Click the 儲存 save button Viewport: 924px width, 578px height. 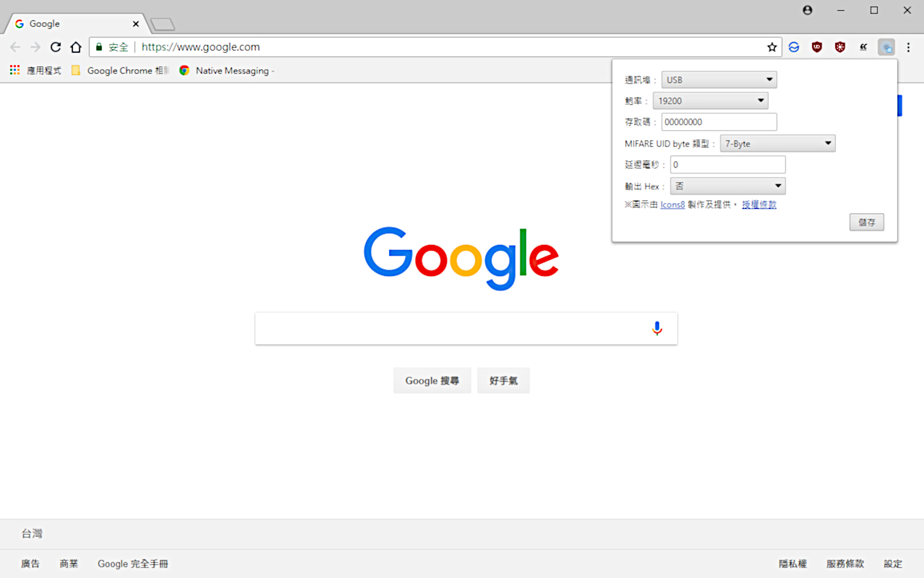pos(867,223)
